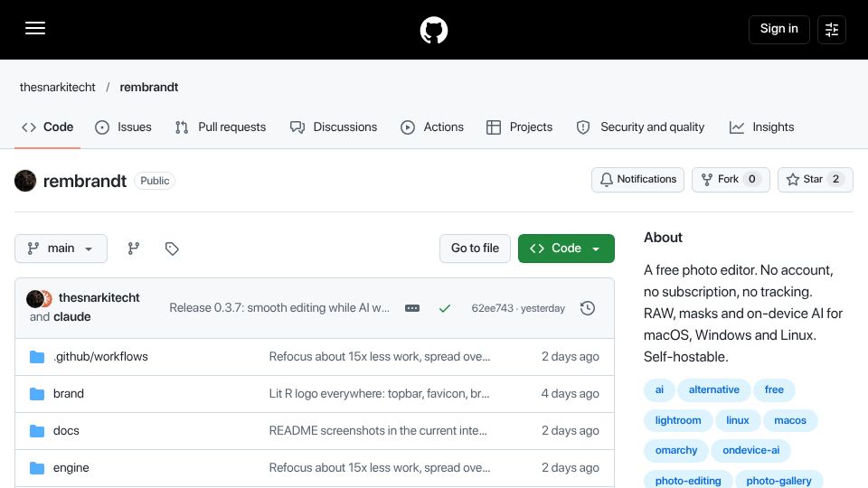Screen dimensions: 868x488
Task: View tags via the tag icon
Action: (172, 249)
